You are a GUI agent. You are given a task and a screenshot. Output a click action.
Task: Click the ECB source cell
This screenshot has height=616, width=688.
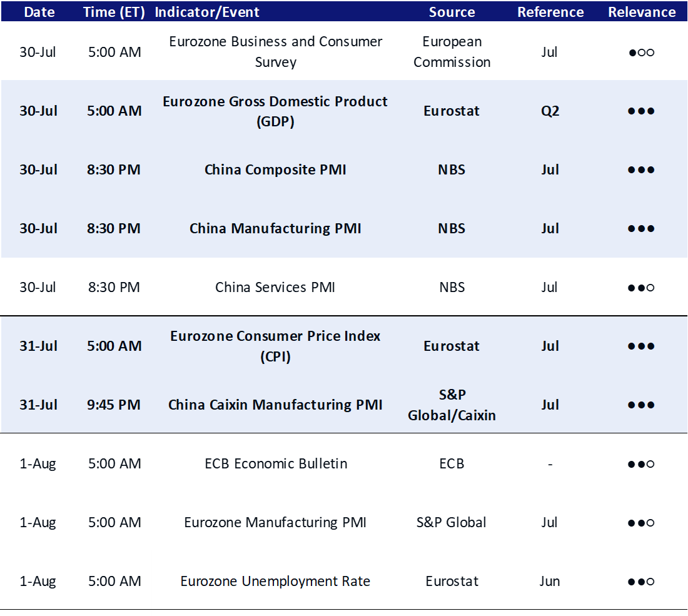[x=452, y=464]
